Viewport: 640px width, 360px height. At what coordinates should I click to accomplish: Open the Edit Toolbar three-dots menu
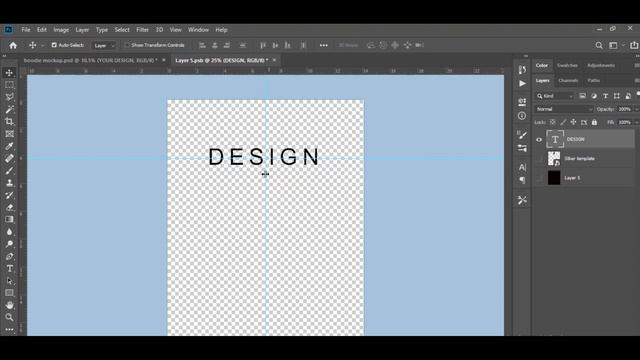pyautogui.click(x=9, y=329)
